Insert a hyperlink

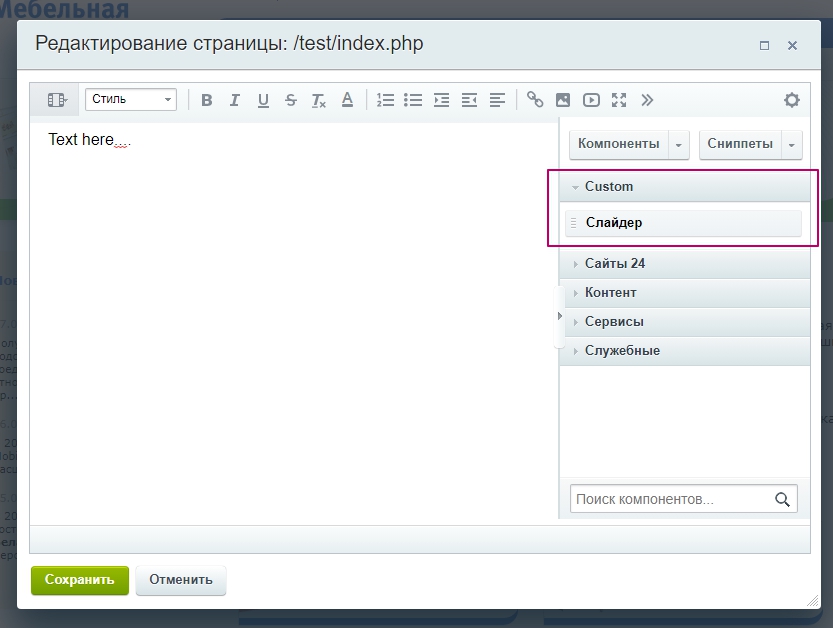[x=535, y=100]
